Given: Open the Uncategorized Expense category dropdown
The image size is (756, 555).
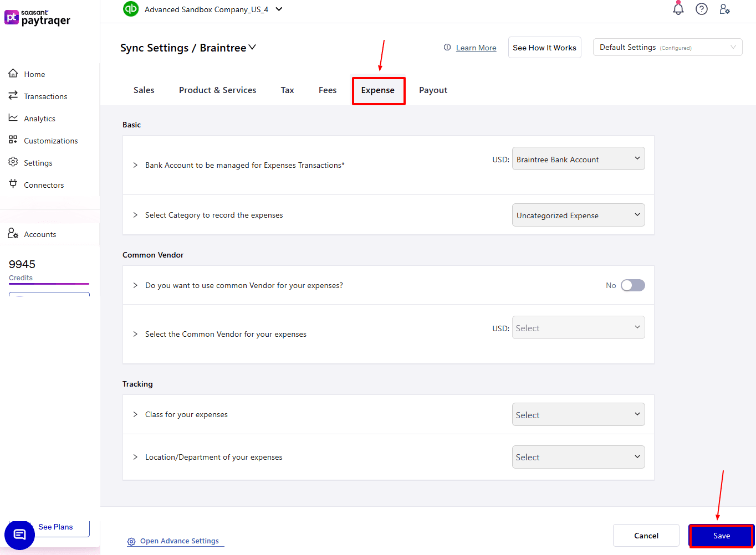Looking at the screenshot, I should click(x=578, y=215).
